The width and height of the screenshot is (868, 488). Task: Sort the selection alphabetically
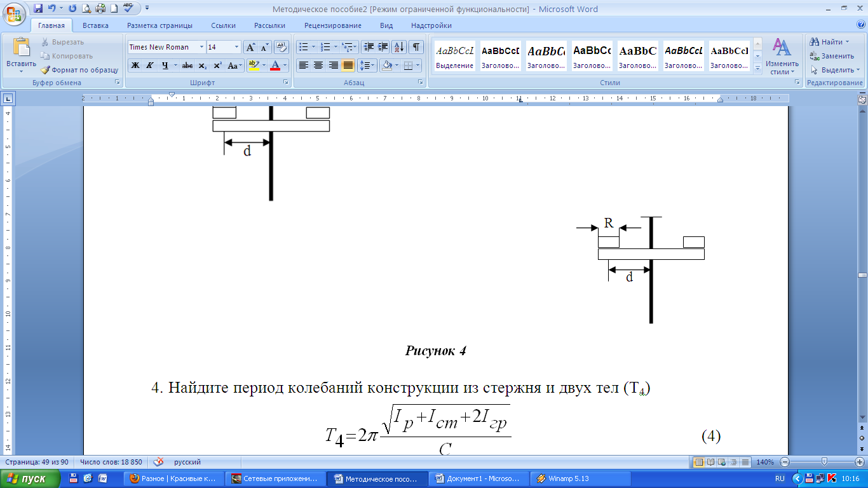pos(400,47)
